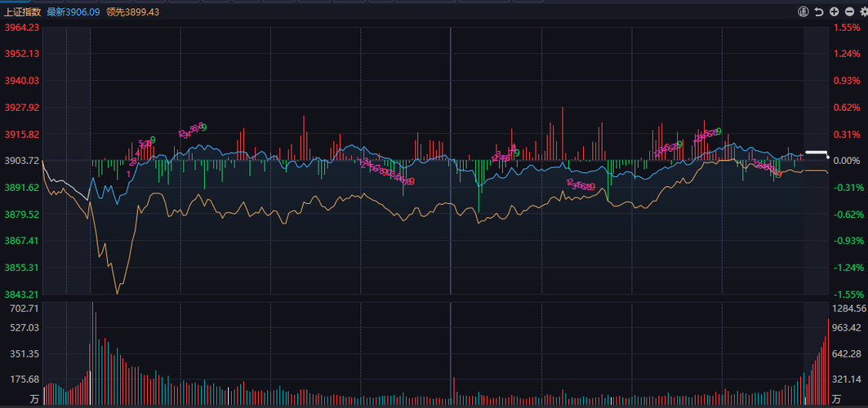Click the 最新3906.09 latest price label
868x408 pixels.
73,11
